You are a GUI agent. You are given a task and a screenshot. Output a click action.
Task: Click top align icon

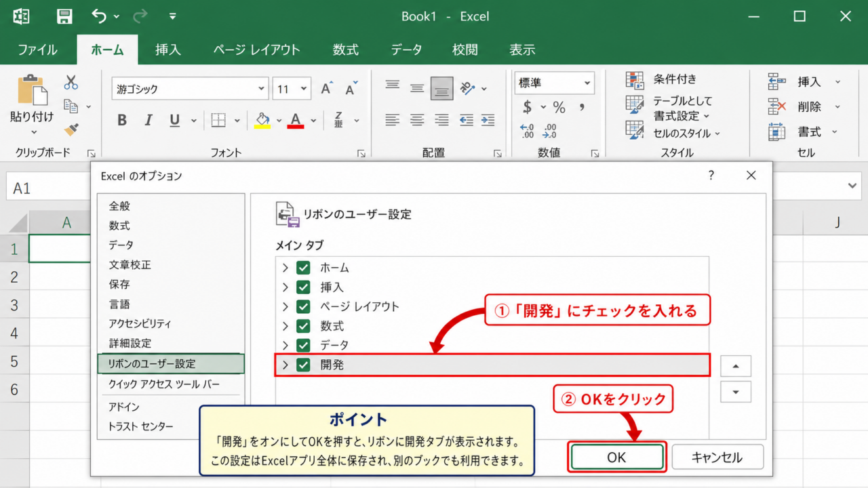click(x=392, y=85)
